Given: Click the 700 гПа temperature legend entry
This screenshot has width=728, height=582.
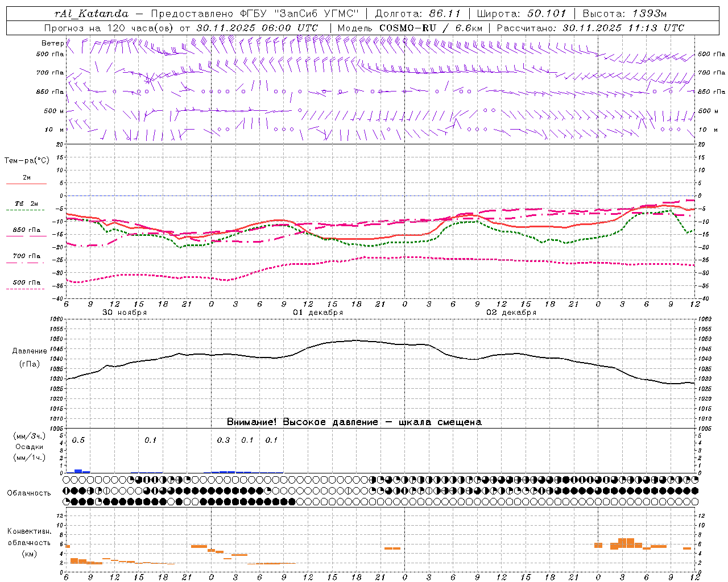Looking at the screenshot, I should click(27, 256).
